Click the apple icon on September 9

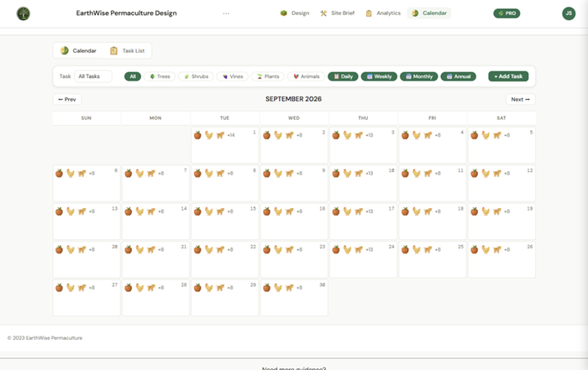pos(266,174)
